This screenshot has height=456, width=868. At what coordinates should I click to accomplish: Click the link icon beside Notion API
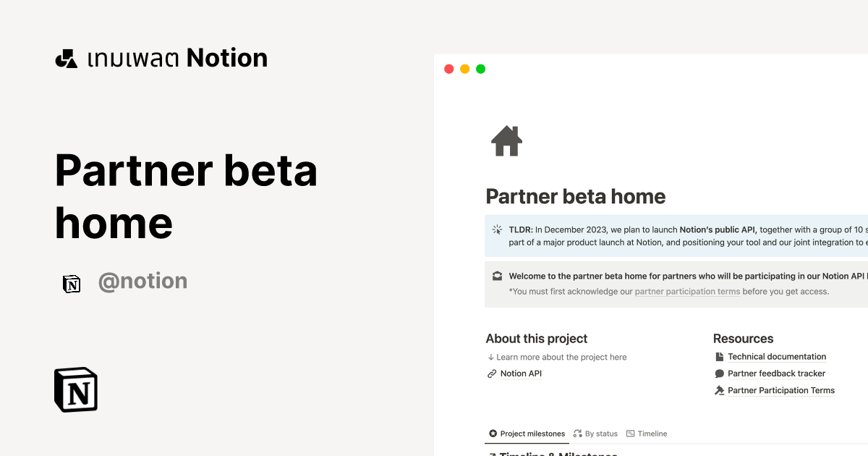pyautogui.click(x=491, y=373)
